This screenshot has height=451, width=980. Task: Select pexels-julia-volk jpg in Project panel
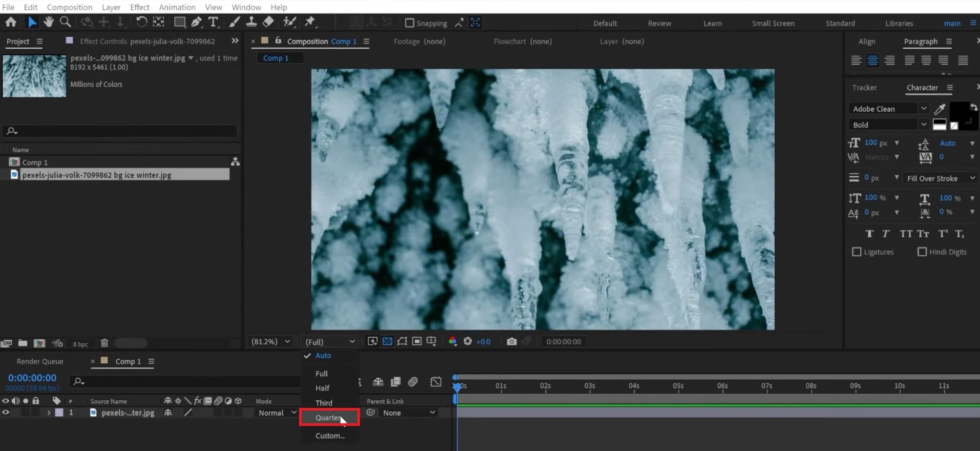click(97, 175)
